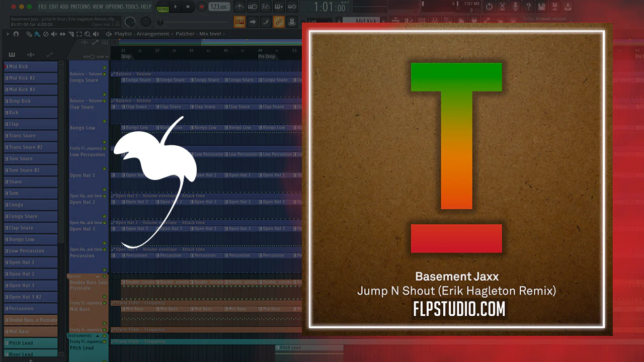The width and height of the screenshot is (644, 362).
Task: Enable typing keyboard to piano icon
Action: [x=239, y=22]
